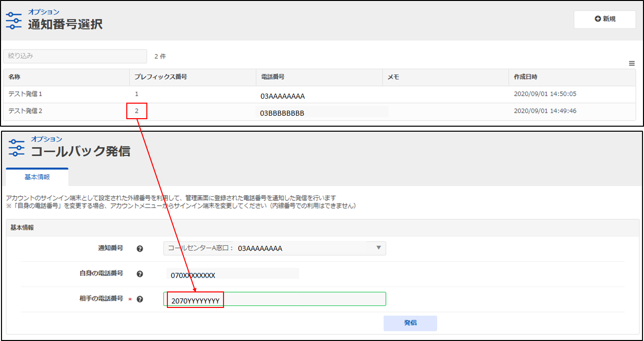The image size is (644, 341).
Task: Switch to the 基本情報 tab
Action: pyautogui.click(x=37, y=177)
